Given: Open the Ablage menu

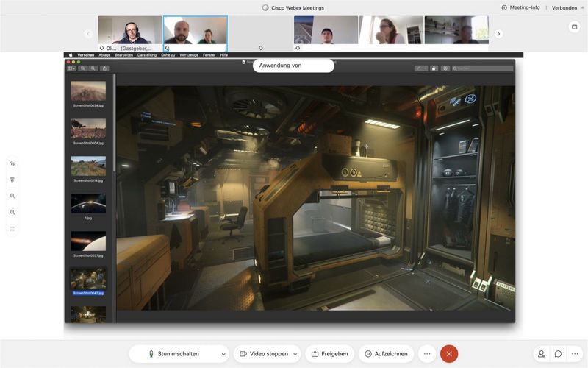Looking at the screenshot, I should tap(104, 54).
